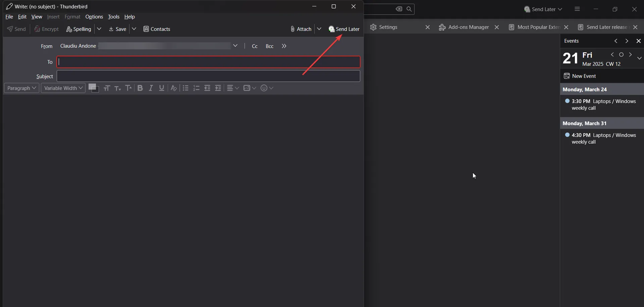Run the Spelling checker
The image size is (644, 307).
click(x=78, y=29)
